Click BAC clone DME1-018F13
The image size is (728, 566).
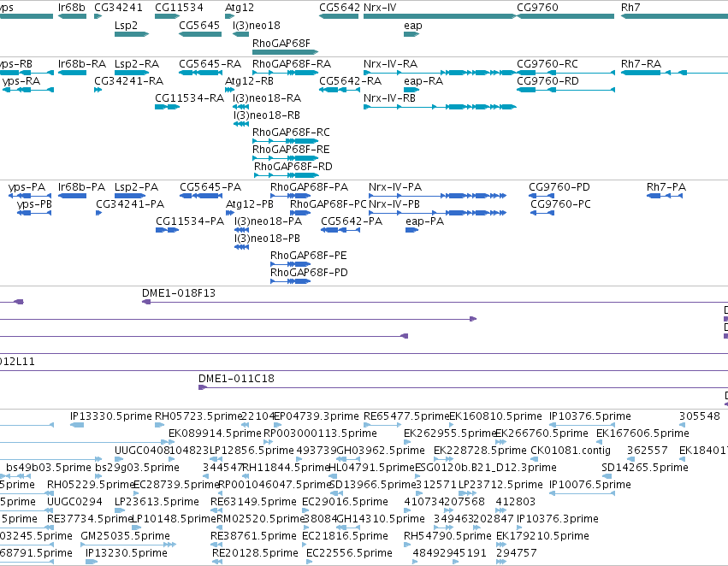(179, 293)
